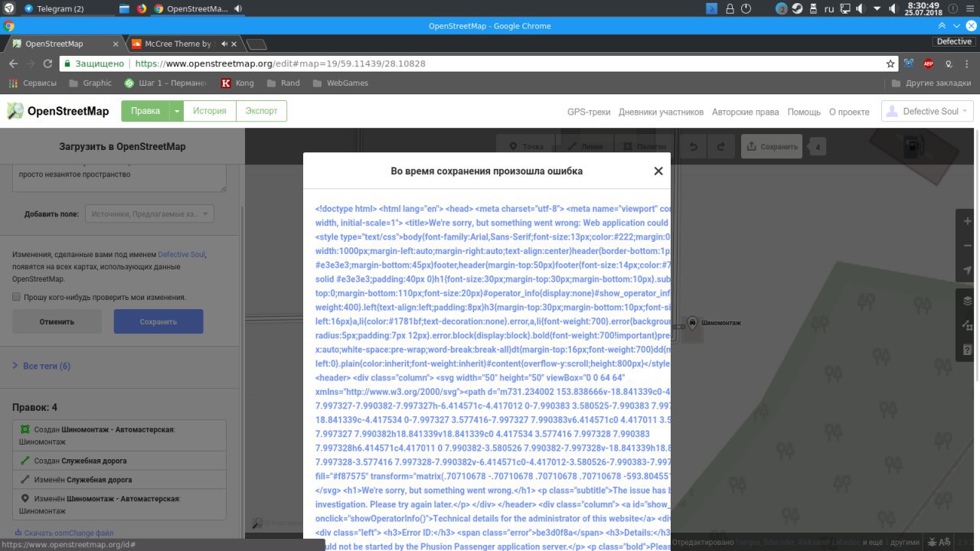
Task: Open GPS-треки page
Action: pyautogui.click(x=589, y=112)
